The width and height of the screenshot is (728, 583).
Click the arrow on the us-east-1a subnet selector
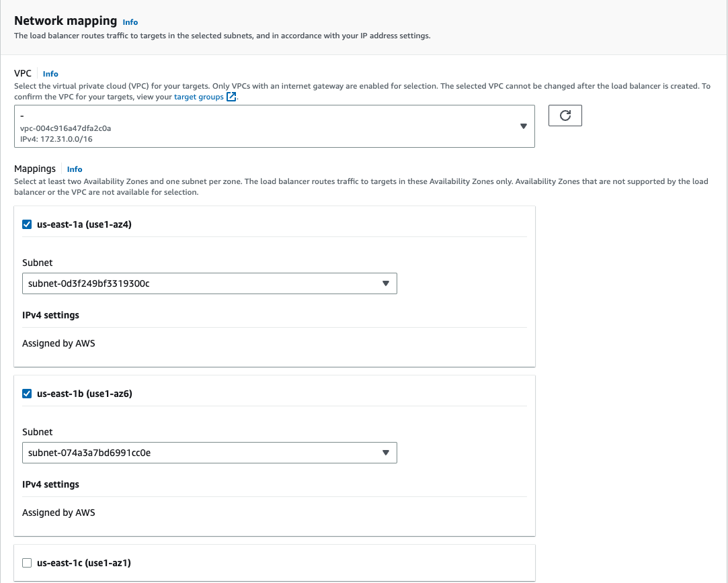coord(386,283)
